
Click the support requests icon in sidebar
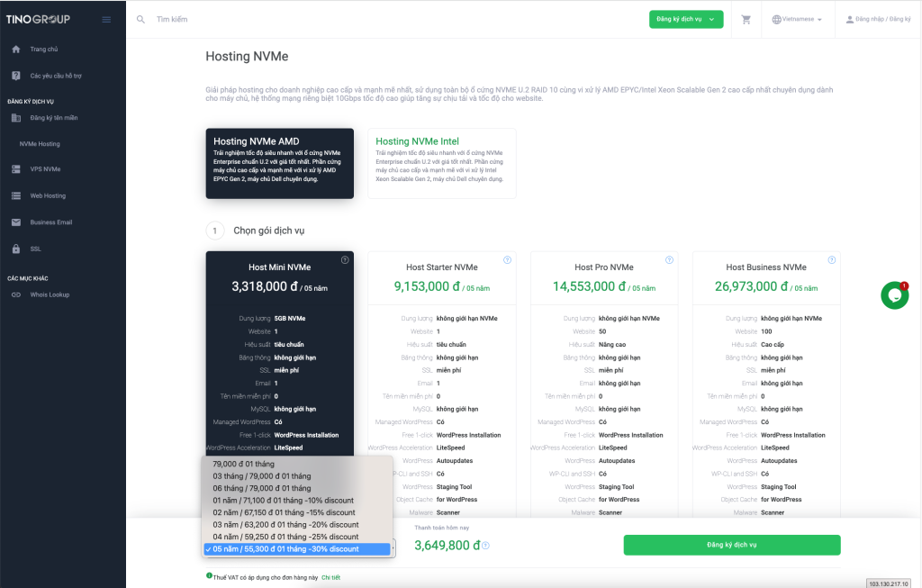point(16,76)
